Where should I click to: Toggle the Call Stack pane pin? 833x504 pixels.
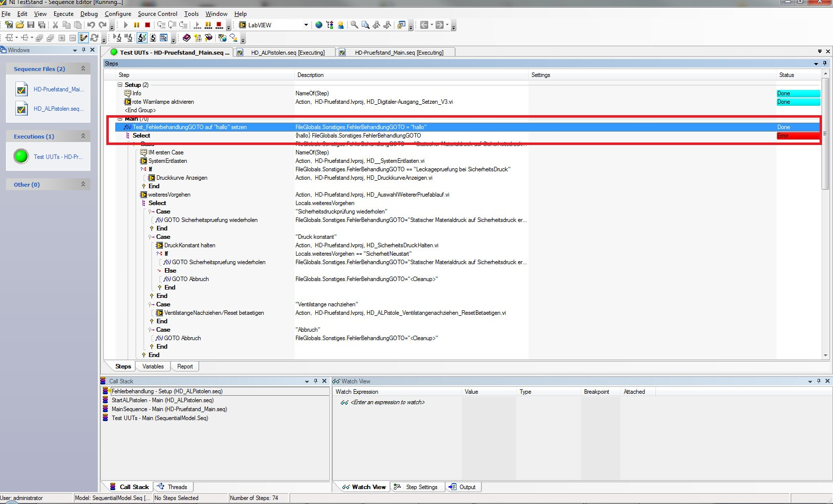[x=315, y=381]
